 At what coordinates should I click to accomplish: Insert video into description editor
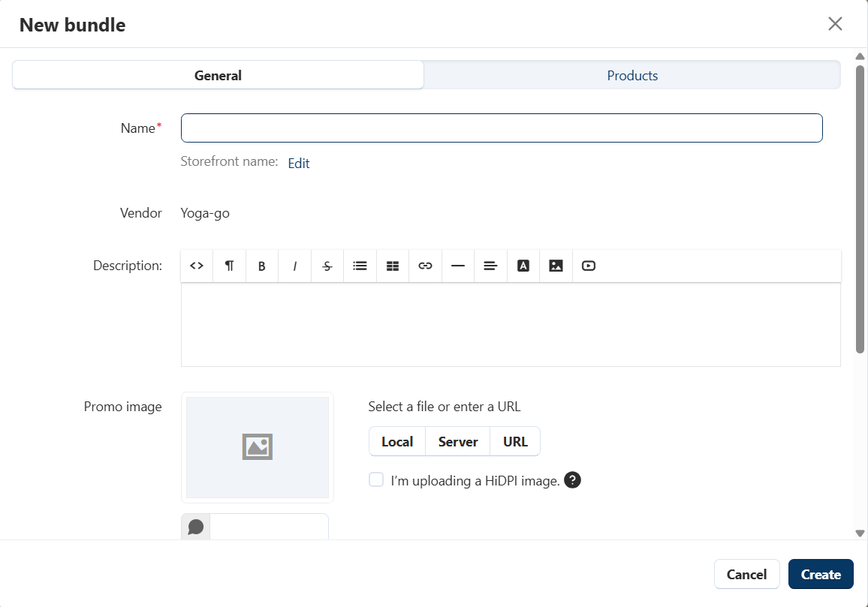[x=589, y=266]
